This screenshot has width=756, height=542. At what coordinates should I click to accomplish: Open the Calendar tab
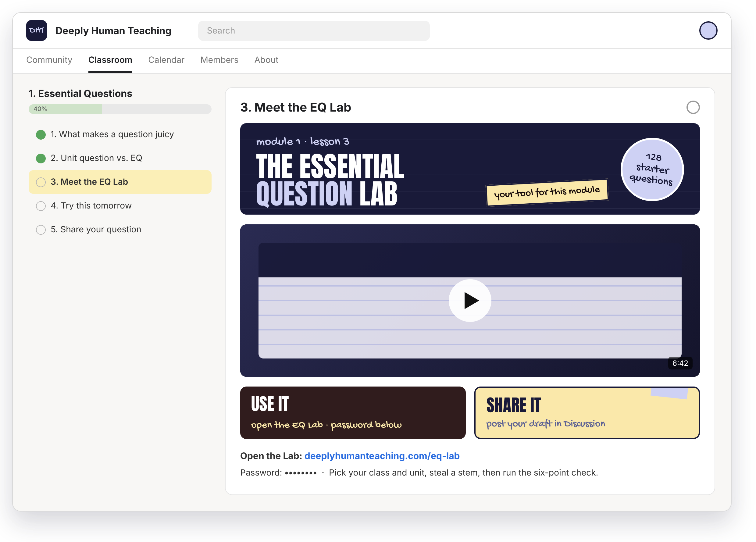pos(166,60)
